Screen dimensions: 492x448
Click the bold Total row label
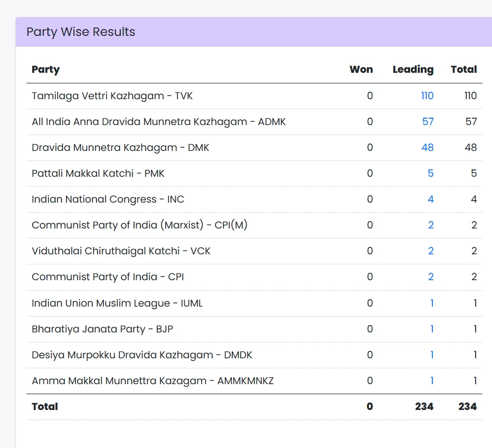click(x=44, y=407)
